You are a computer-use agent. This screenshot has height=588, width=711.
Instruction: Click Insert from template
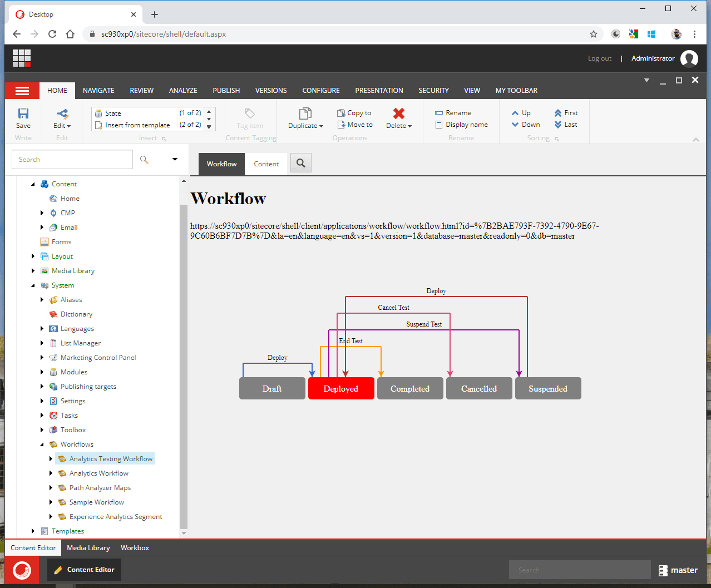pos(137,125)
